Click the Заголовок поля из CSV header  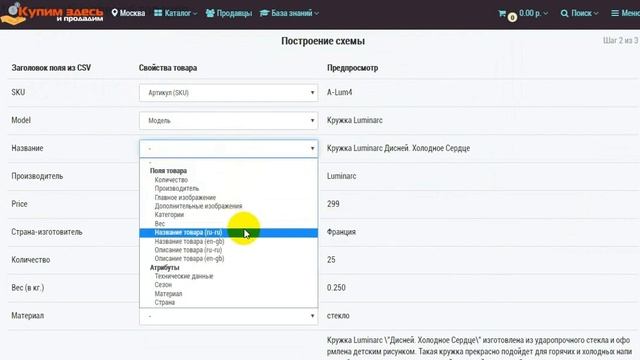coord(51,68)
